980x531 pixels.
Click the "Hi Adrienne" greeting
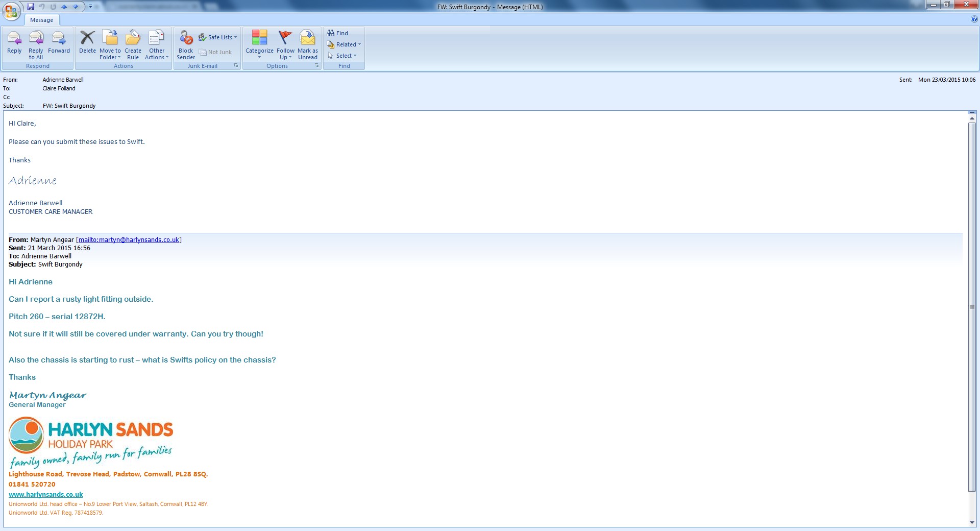(x=31, y=282)
